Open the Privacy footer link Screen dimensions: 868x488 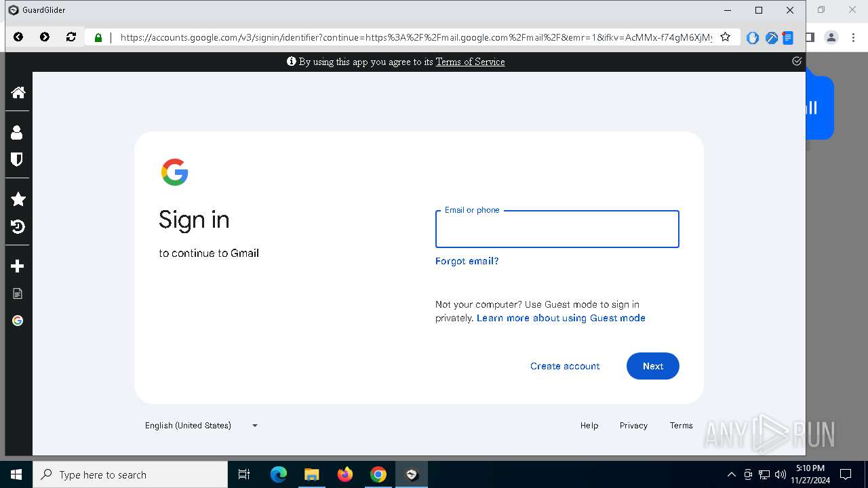[633, 426]
